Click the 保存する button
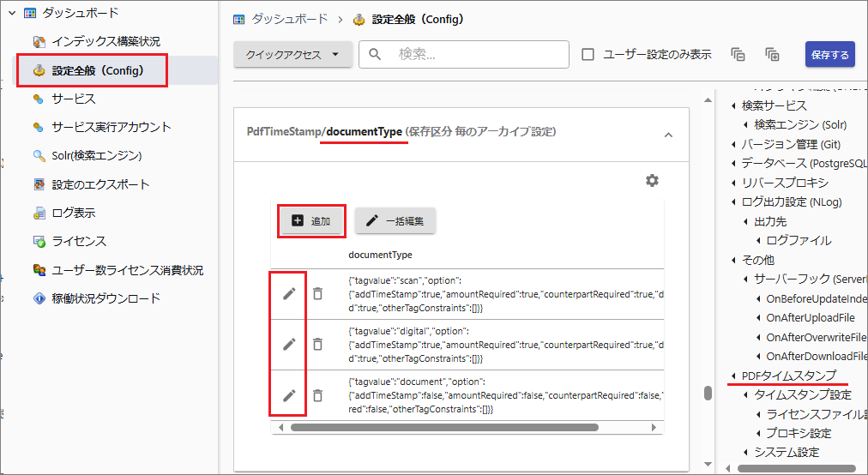This screenshot has width=868, height=475. coord(829,55)
